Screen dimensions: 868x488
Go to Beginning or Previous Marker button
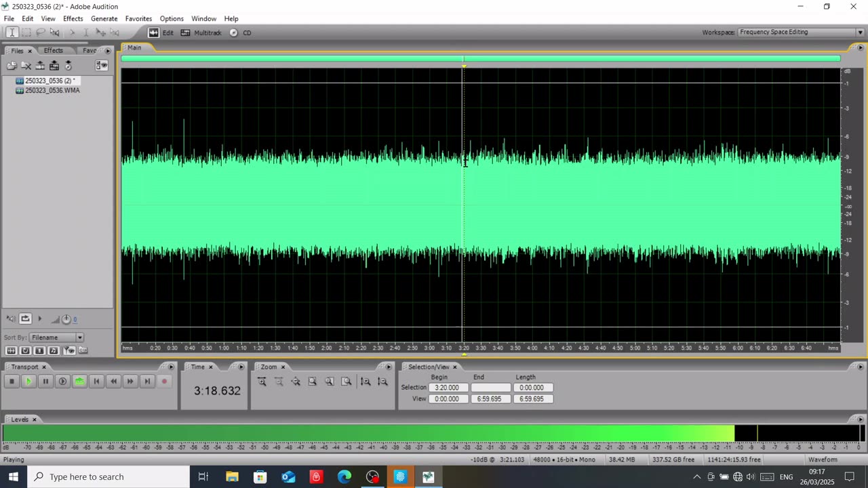point(96,382)
